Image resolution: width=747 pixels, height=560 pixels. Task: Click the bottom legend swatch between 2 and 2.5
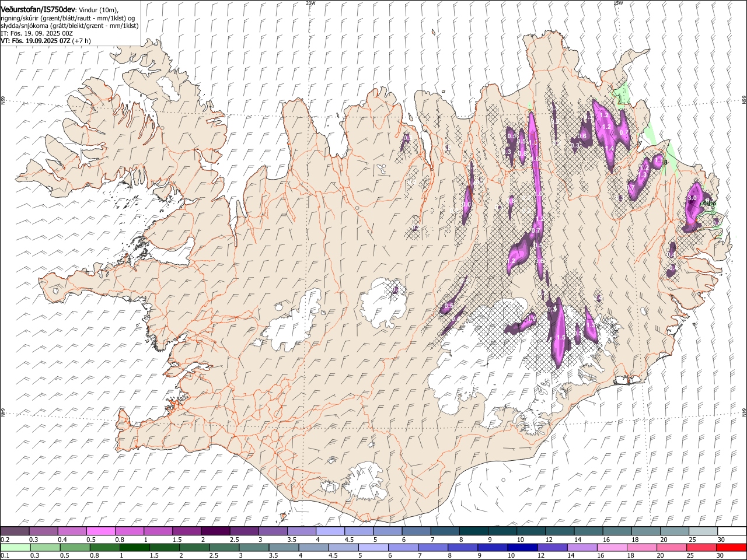195,547
